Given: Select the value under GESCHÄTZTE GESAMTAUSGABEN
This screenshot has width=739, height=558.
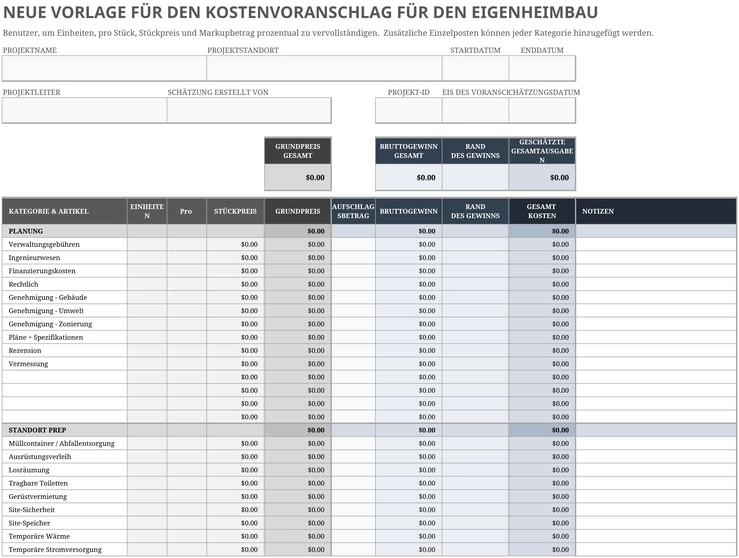Looking at the screenshot, I should coord(542,178).
